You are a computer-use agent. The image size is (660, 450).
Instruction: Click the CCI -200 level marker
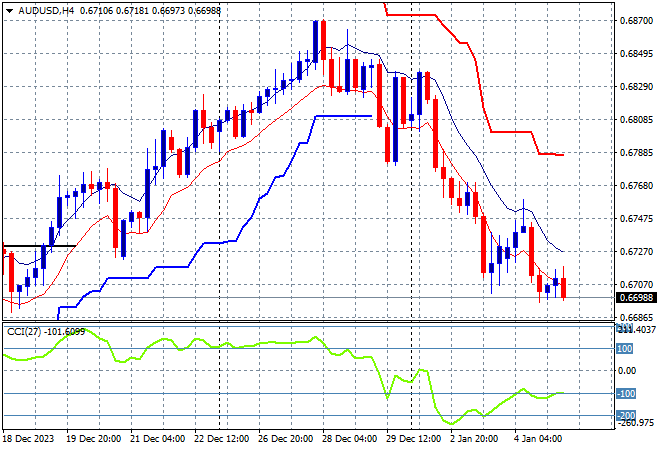pyautogui.click(x=626, y=415)
